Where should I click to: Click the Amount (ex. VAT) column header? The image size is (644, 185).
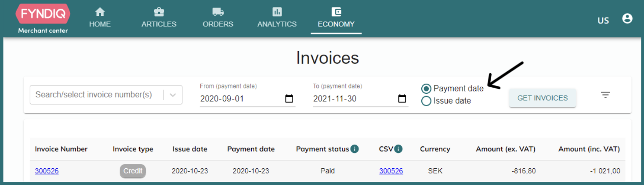(x=506, y=149)
